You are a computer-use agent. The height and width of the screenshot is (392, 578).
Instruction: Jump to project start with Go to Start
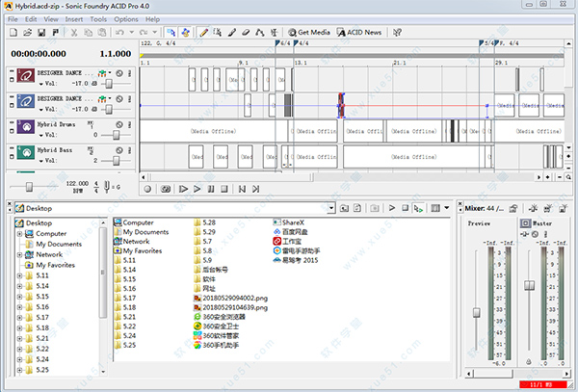tap(241, 190)
